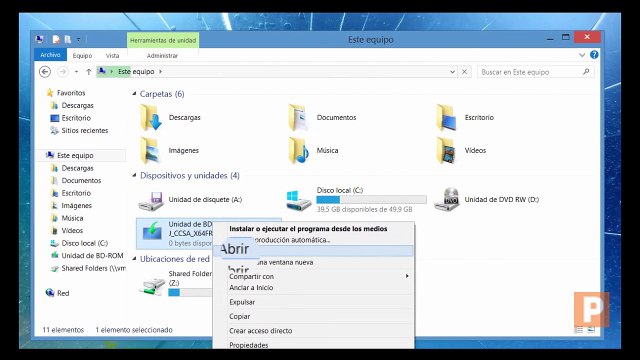640x360 pixels.
Task: Select the Unidad de disquete (A:) drive icon
Action: click(151, 201)
